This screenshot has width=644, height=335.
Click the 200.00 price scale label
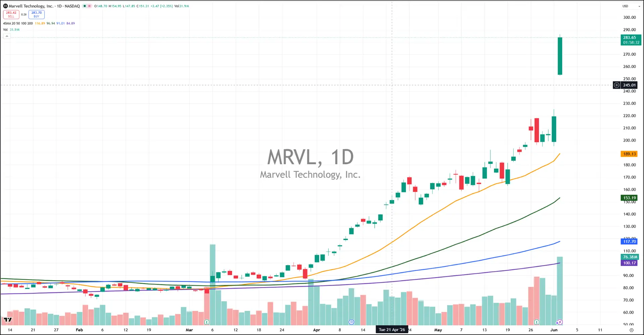pos(630,140)
